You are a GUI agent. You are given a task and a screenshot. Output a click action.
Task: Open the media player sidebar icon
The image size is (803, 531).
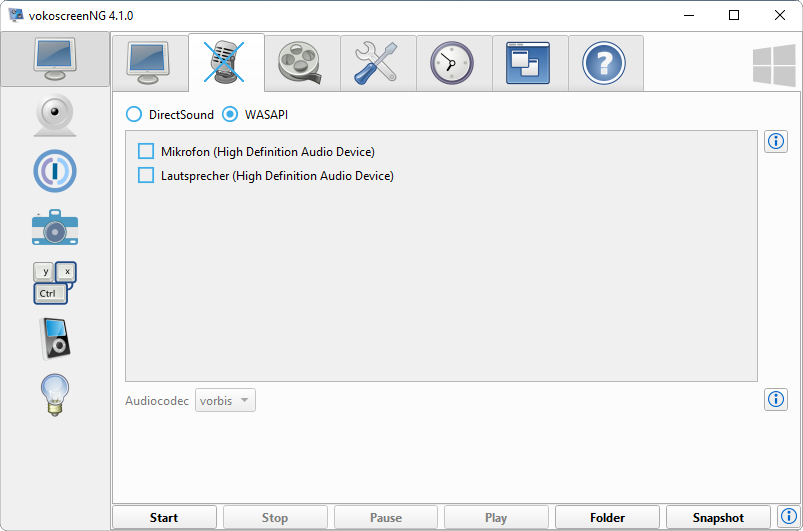coord(55,338)
